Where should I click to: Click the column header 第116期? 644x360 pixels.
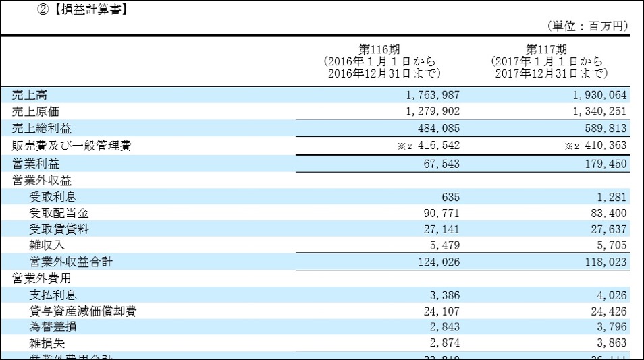pos(379,50)
